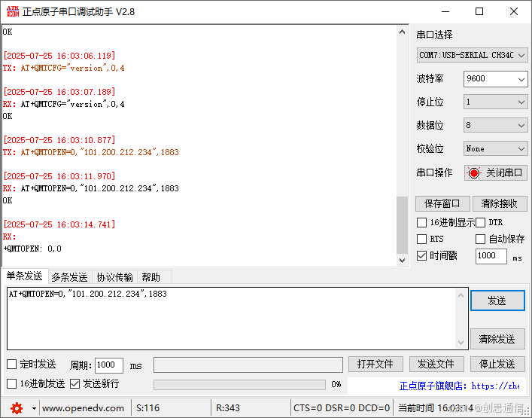Click the 清除发送 clear send button

click(x=497, y=339)
